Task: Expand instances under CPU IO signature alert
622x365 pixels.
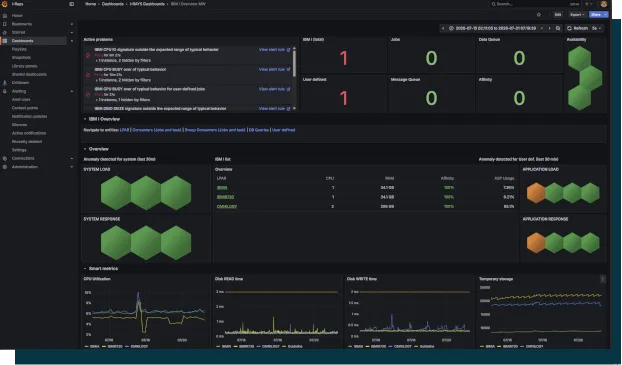Action: click(123, 60)
